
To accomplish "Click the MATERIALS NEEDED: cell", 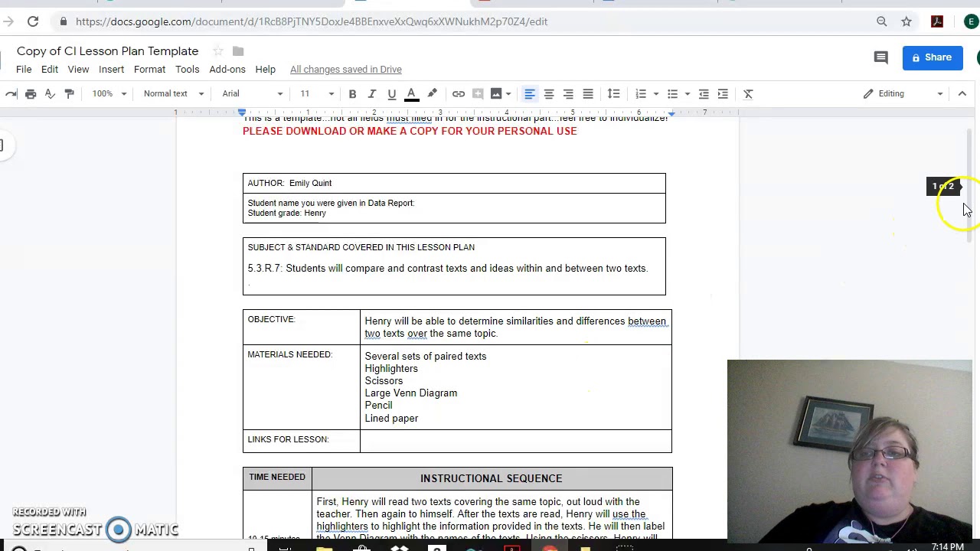I will pos(302,387).
